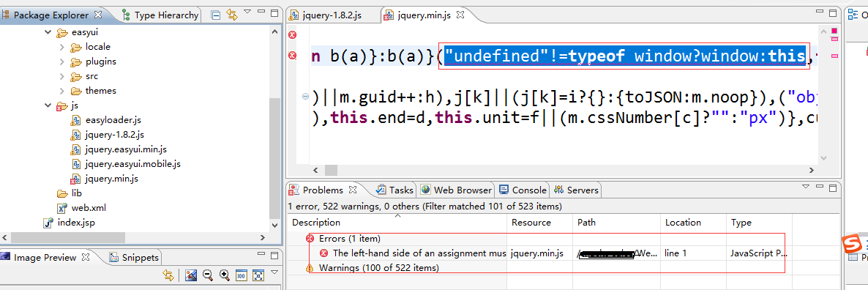Zoom in on Image Preview
Viewport: 868px width, 290px height.
pyautogui.click(x=224, y=275)
